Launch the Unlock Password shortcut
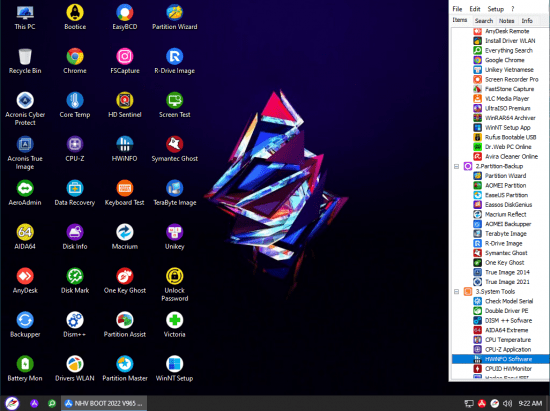This screenshot has height=411, width=550. (174, 284)
